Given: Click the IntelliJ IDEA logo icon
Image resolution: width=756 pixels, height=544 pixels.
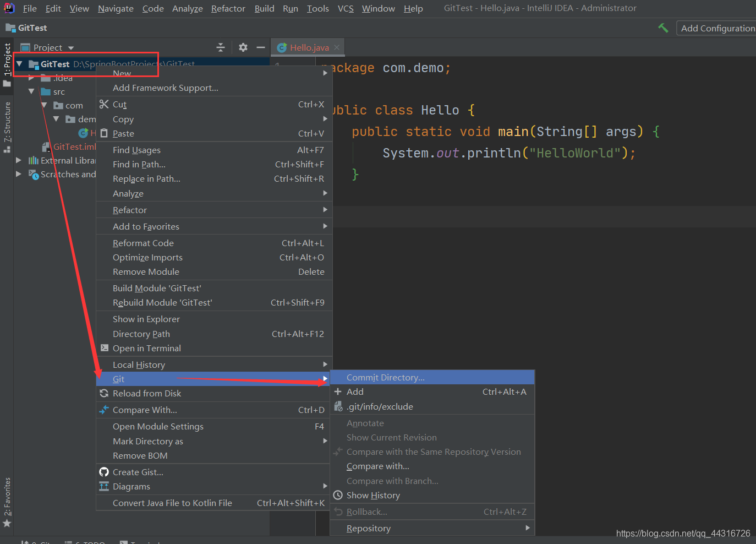Looking at the screenshot, I should [x=9, y=8].
